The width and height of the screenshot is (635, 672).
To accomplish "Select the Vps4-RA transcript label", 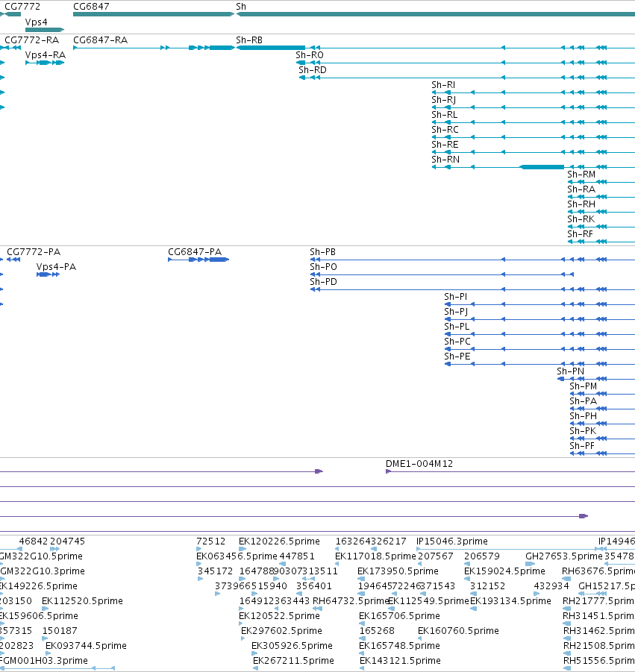I will (46, 55).
